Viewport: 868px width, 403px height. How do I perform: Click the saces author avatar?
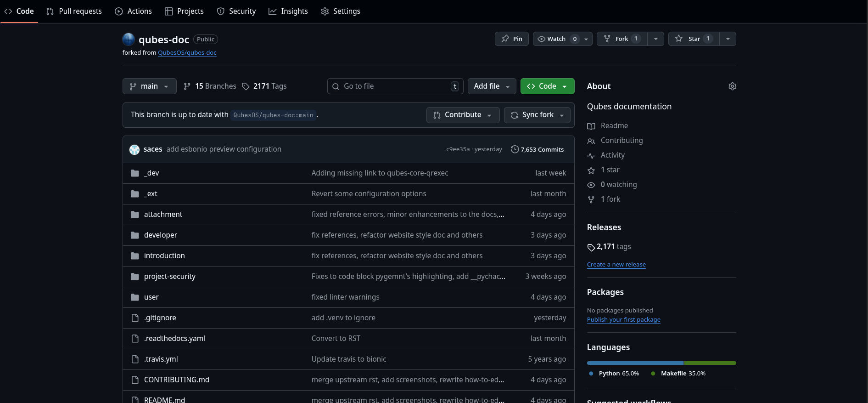(x=134, y=149)
